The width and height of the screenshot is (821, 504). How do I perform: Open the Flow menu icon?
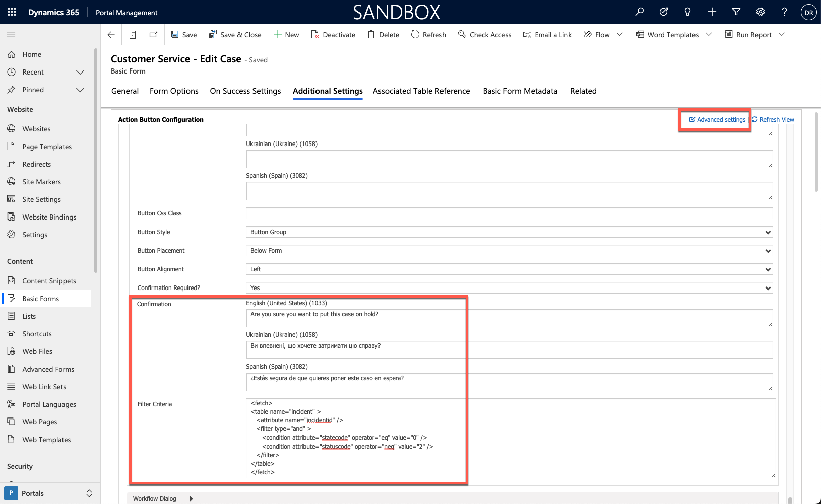[588, 34]
